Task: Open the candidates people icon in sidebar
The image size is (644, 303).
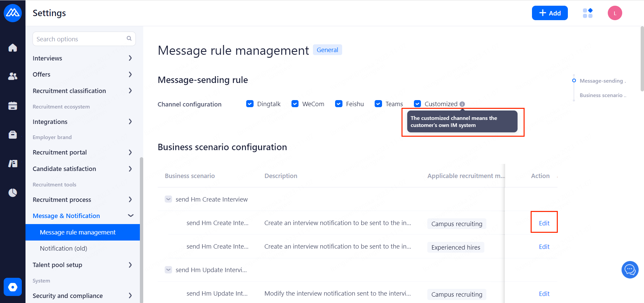Action: click(13, 77)
